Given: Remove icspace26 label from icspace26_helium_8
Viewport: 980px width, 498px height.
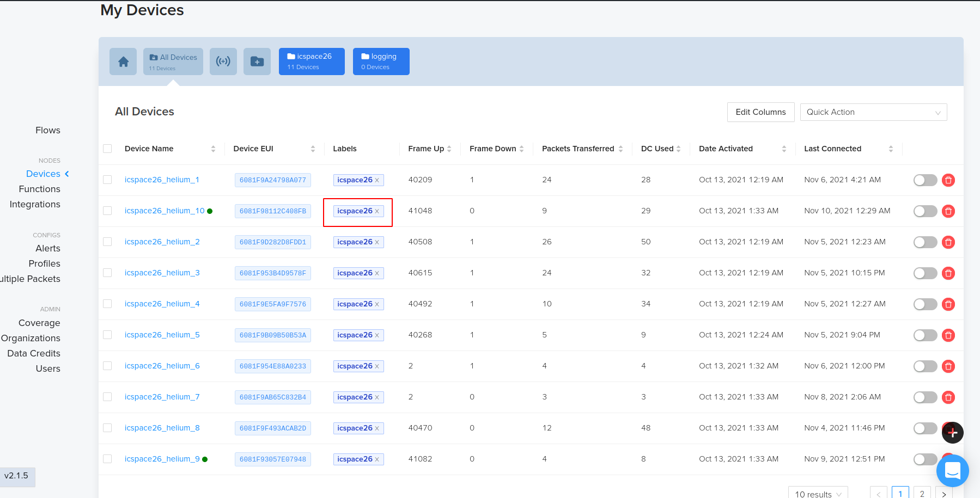Looking at the screenshot, I should pos(377,428).
